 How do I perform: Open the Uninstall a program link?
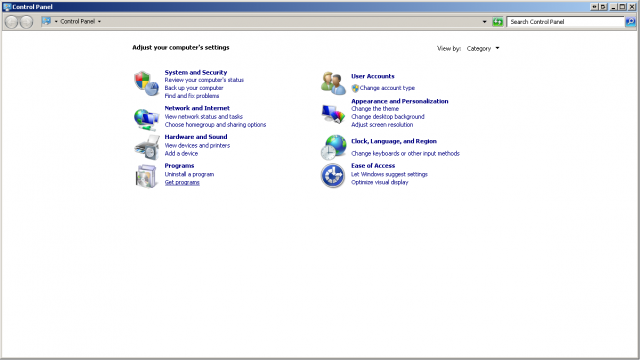click(x=189, y=174)
